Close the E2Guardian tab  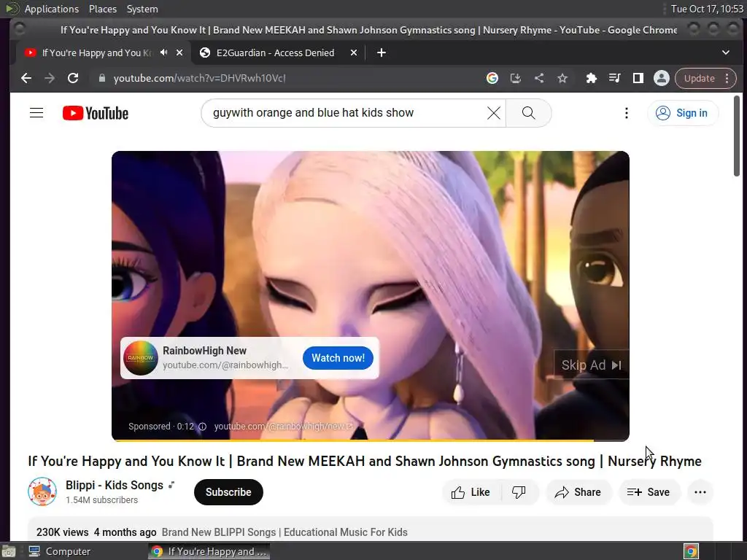(354, 52)
